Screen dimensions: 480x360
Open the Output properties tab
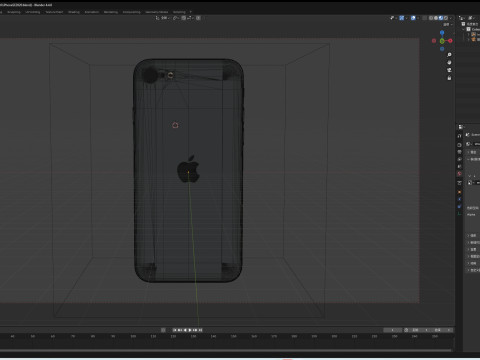[459, 152]
